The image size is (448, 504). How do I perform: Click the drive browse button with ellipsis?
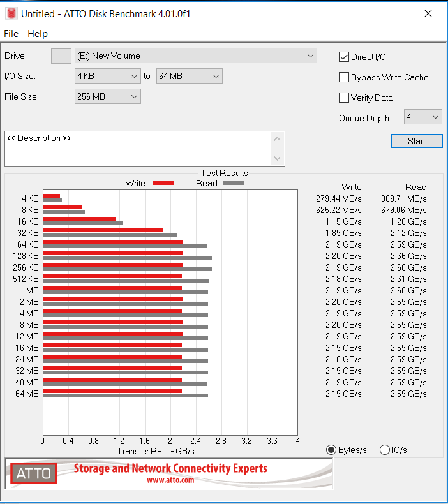(x=61, y=56)
